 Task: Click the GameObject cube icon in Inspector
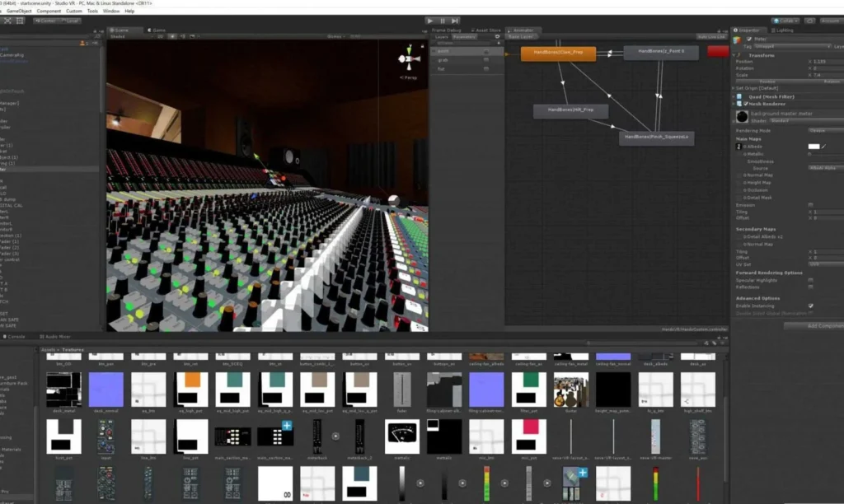(738, 40)
